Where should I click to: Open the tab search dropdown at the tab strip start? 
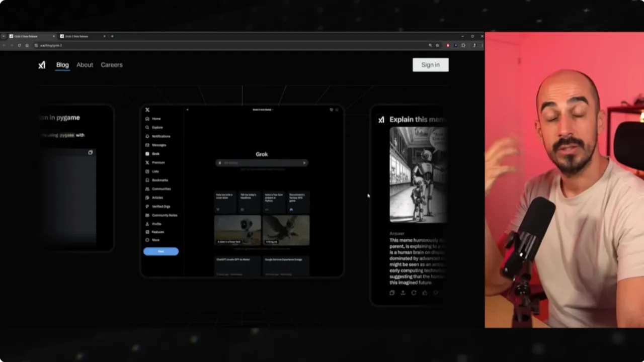[x=4, y=36]
